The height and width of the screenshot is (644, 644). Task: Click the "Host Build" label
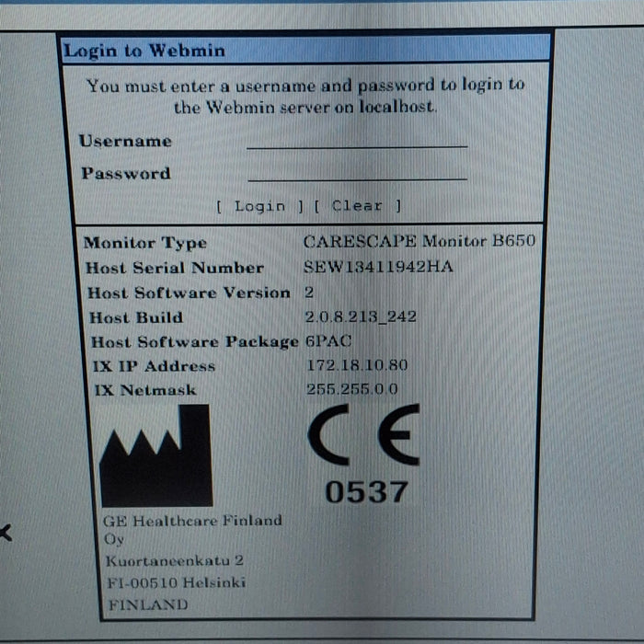(x=136, y=317)
